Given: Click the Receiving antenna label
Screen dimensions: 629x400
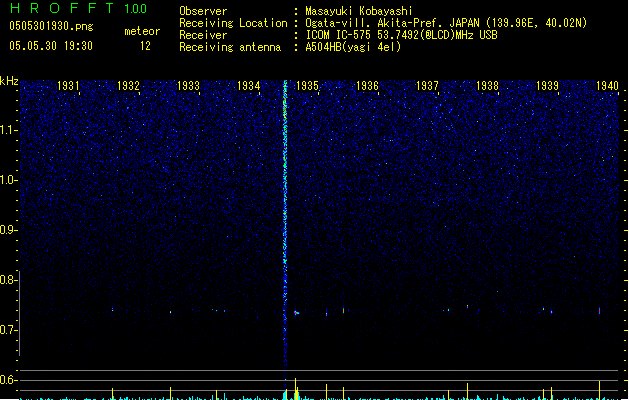Looking at the screenshot, I should (x=230, y=47).
